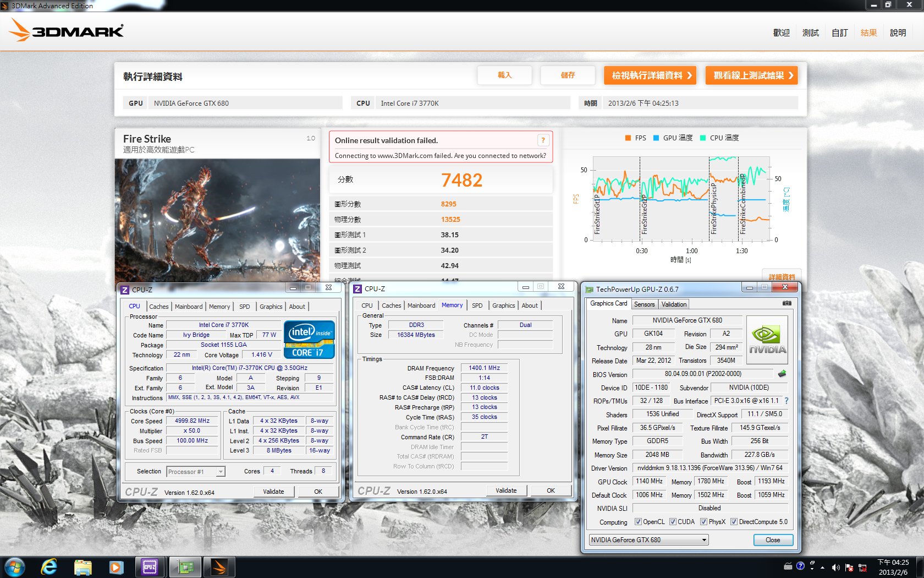
Task: Click 檢視執行詳細資料 orange button
Action: click(x=650, y=75)
